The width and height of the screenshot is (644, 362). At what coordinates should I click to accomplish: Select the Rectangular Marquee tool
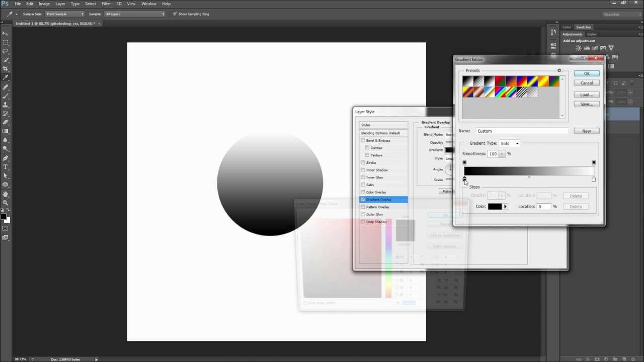tap(6, 42)
